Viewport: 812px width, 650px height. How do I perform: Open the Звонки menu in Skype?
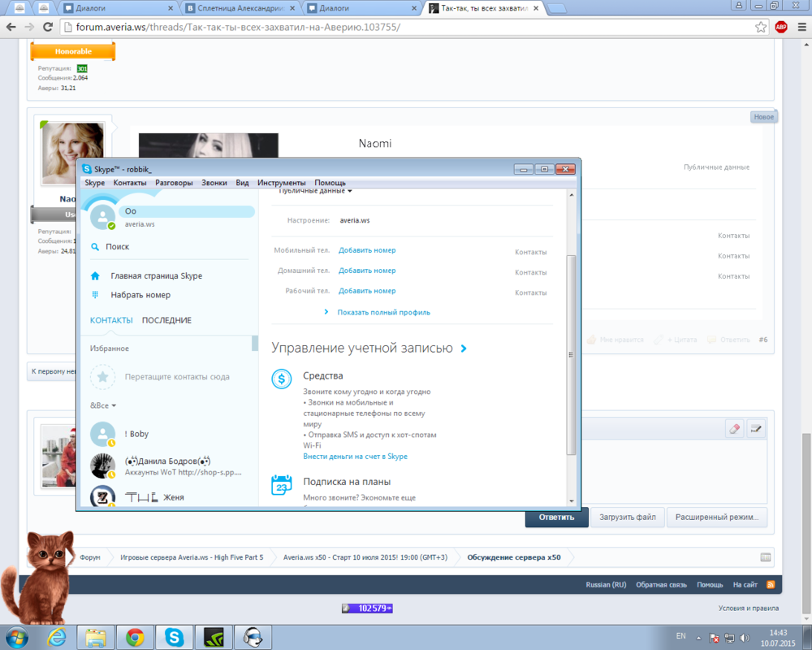(x=214, y=183)
